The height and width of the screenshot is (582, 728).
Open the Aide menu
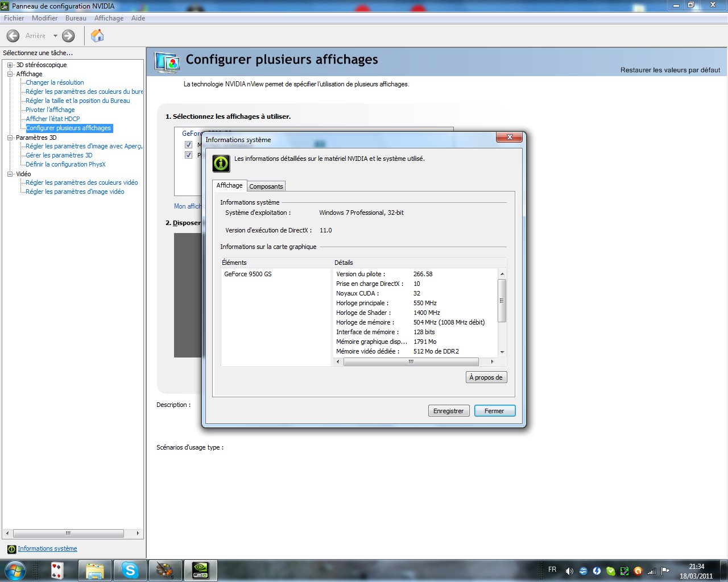[x=138, y=18]
